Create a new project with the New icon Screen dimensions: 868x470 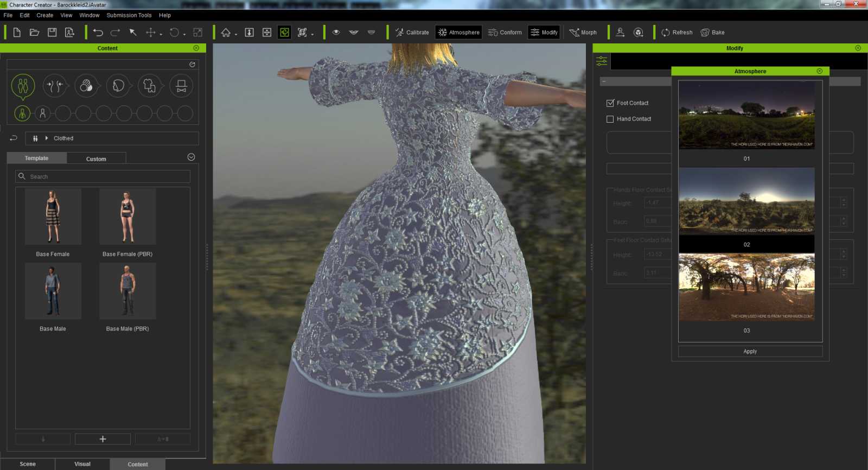17,33
